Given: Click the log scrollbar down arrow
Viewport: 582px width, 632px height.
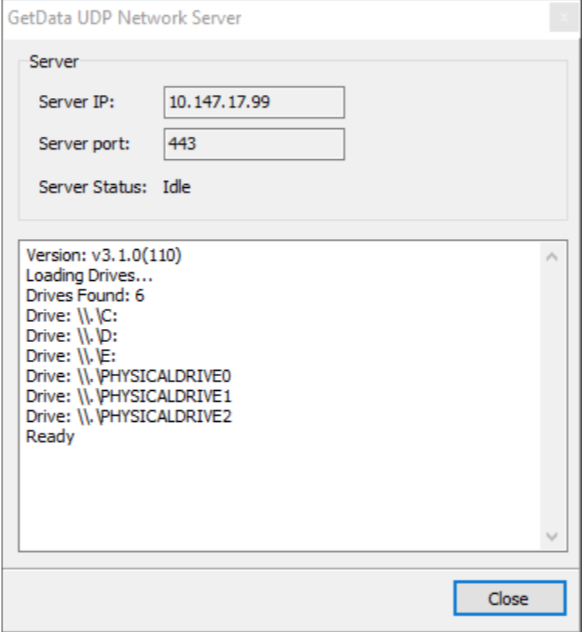Looking at the screenshot, I should [x=552, y=536].
